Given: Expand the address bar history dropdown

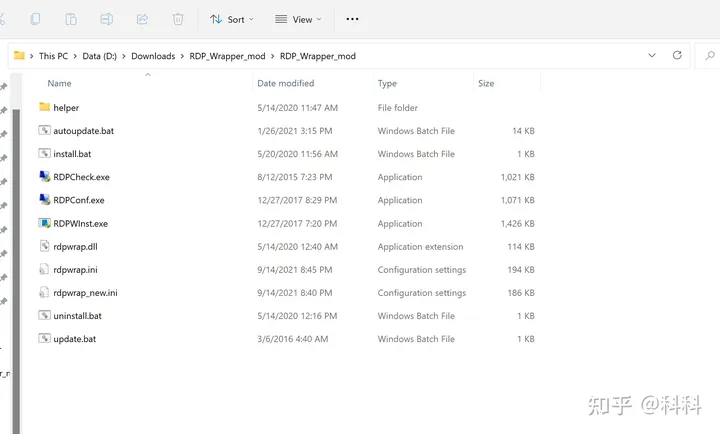Looking at the screenshot, I should tap(652, 56).
